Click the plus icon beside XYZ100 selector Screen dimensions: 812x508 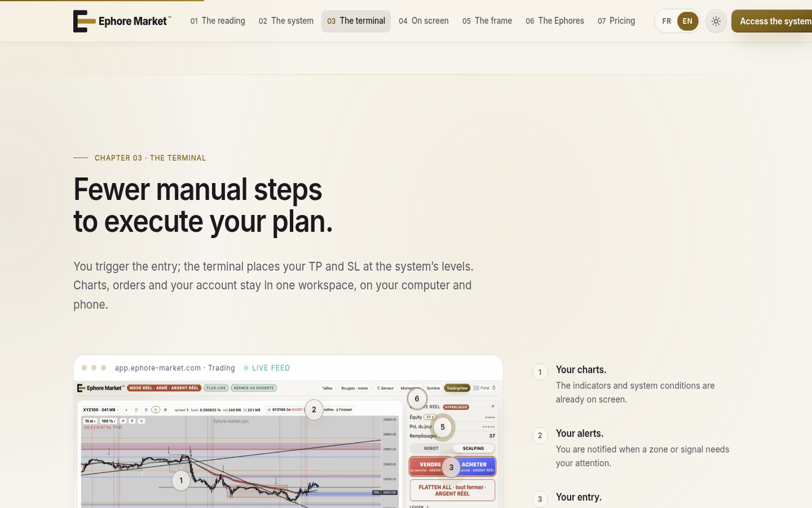[x=126, y=410]
